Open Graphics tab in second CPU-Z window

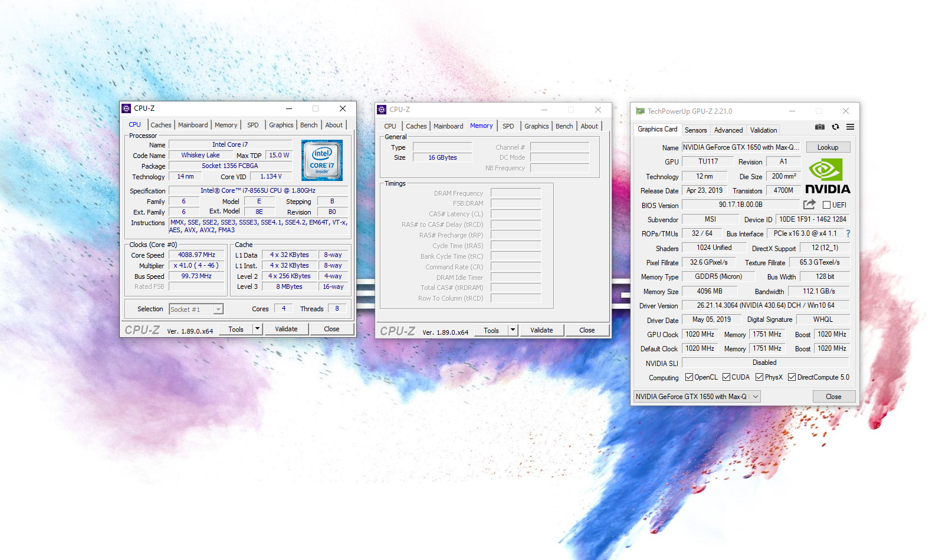point(536,126)
